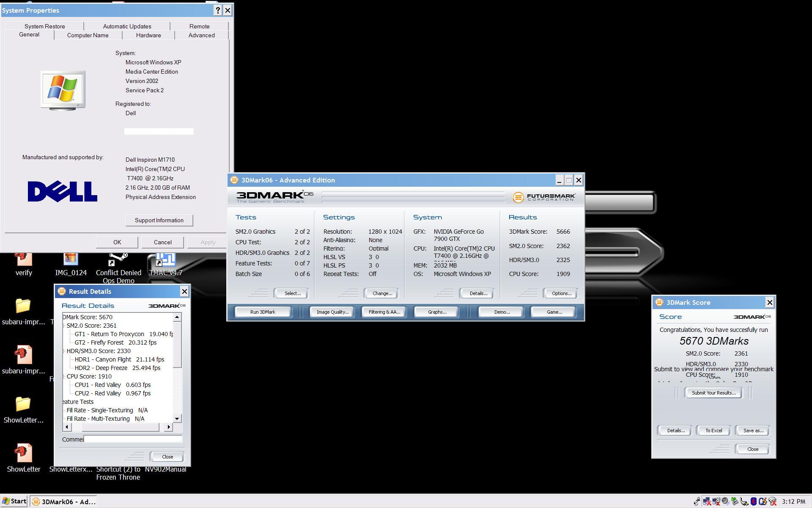Click the Safely Remove Hardware green arrow icon
This screenshot has width=812, height=508.
[735, 501]
